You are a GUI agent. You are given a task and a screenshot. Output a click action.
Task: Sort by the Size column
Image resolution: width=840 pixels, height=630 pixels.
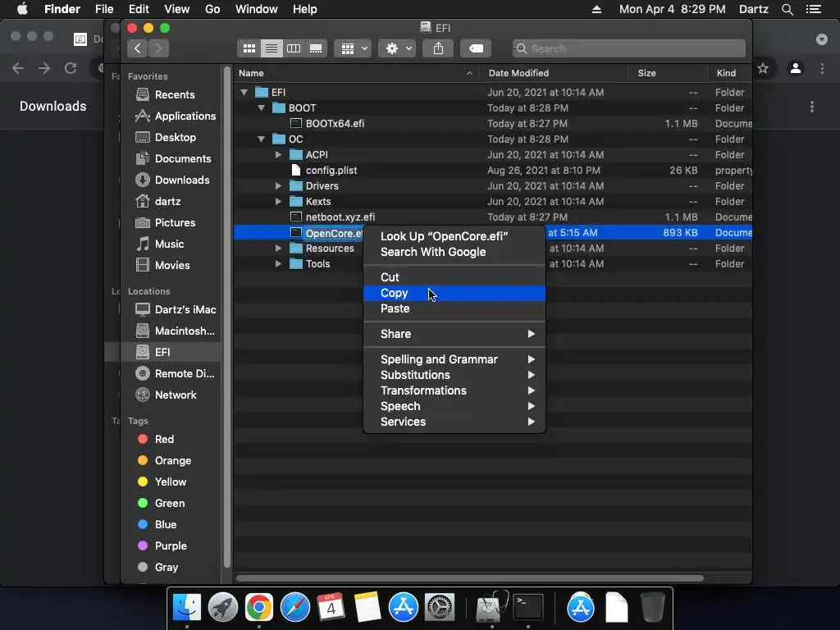pyautogui.click(x=667, y=73)
